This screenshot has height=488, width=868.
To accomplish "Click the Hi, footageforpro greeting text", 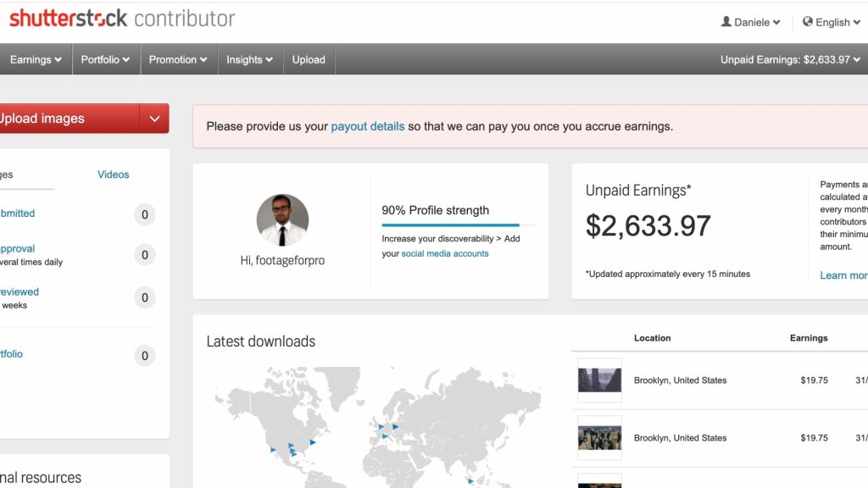I will tap(282, 260).
